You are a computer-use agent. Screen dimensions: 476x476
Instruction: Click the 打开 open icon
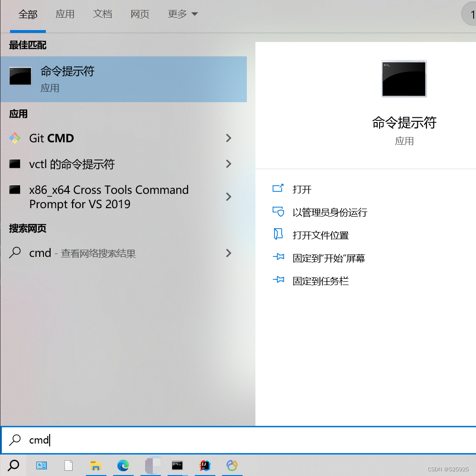278,188
